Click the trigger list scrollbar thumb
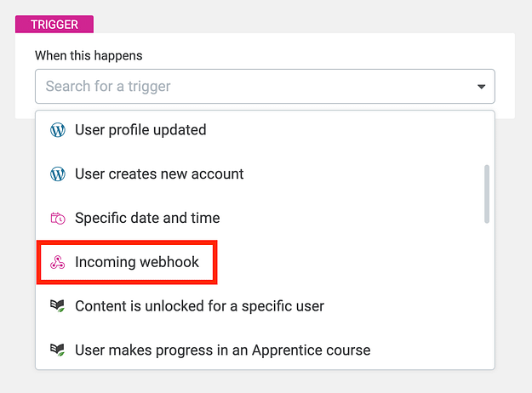Screen dimensions: 532x393 point(487,193)
